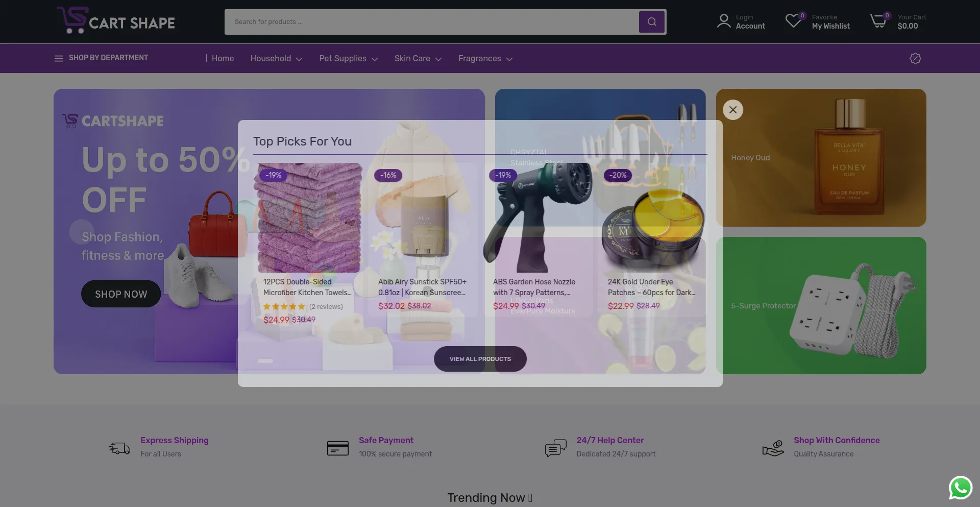
Task: Open Shop By Department hamburger menu
Action: pos(59,59)
